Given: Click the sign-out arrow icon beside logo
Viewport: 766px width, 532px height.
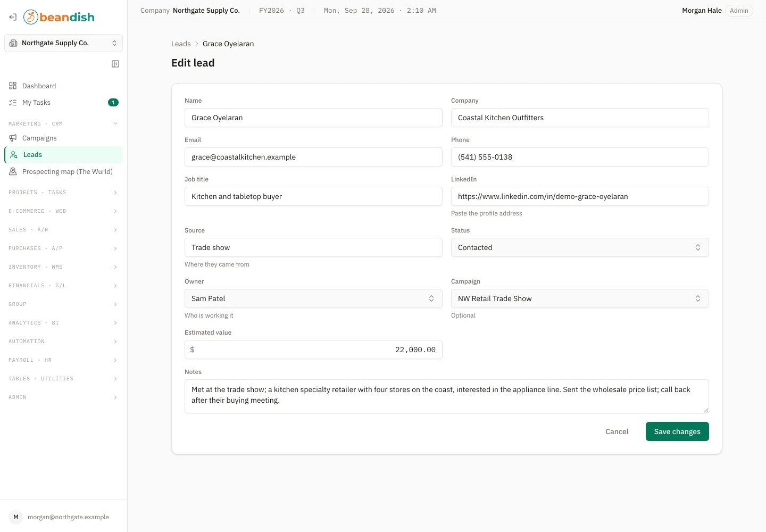Looking at the screenshot, I should click(13, 17).
